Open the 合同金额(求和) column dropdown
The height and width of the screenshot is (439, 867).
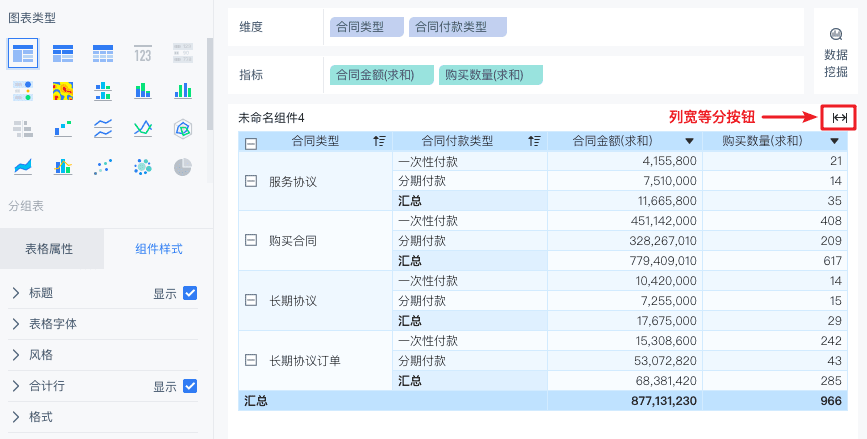click(690, 142)
